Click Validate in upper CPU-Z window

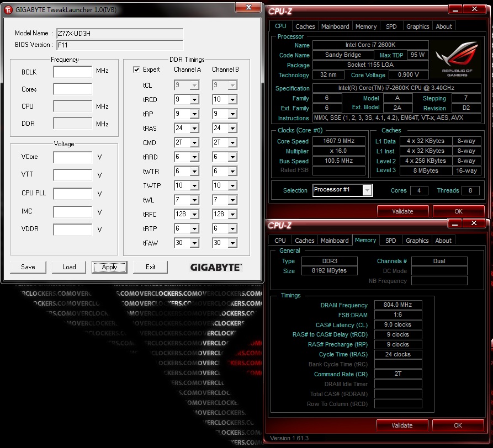click(x=402, y=211)
